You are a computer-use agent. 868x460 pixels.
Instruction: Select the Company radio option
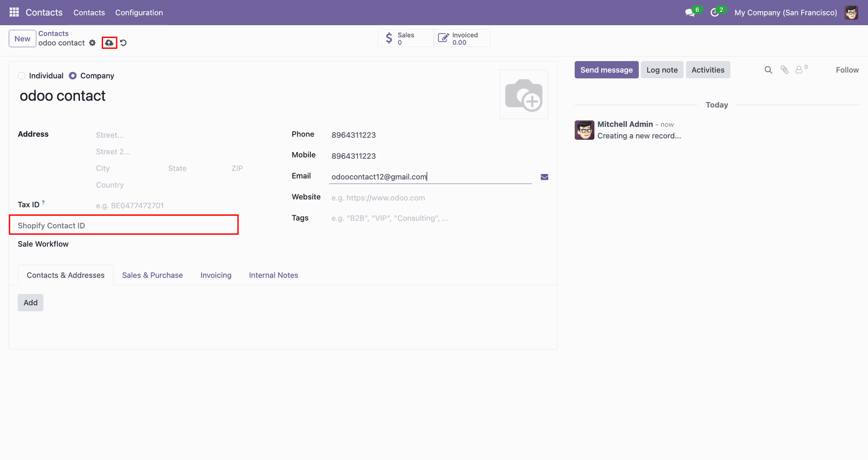[72, 76]
